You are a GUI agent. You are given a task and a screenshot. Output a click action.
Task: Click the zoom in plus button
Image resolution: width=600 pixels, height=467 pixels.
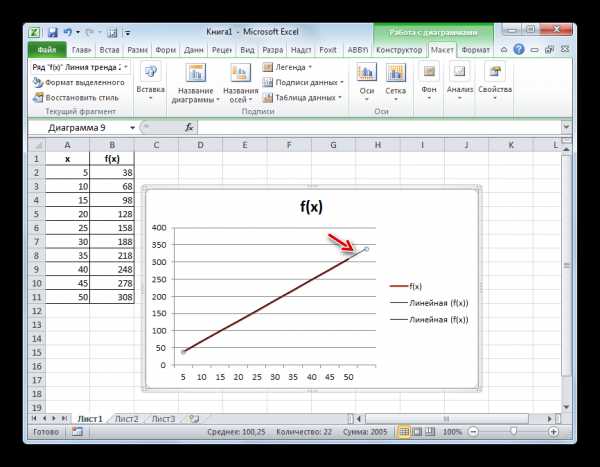(553, 432)
